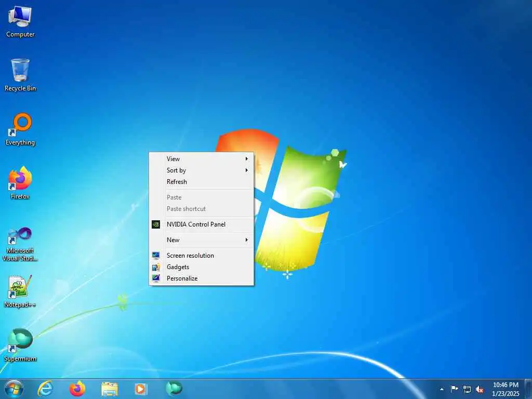Viewport: 532px width, 399px height.
Task: Click the Show desktop button at taskbar end
Action: (x=528, y=389)
